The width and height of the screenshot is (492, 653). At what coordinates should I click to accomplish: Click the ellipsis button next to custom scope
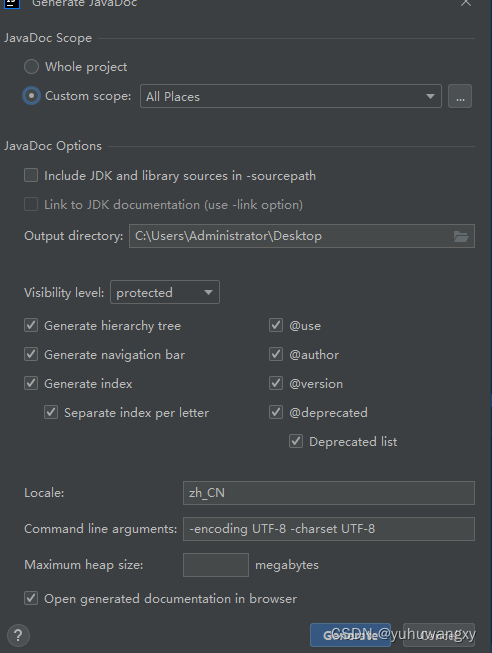[x=460, y=96]
